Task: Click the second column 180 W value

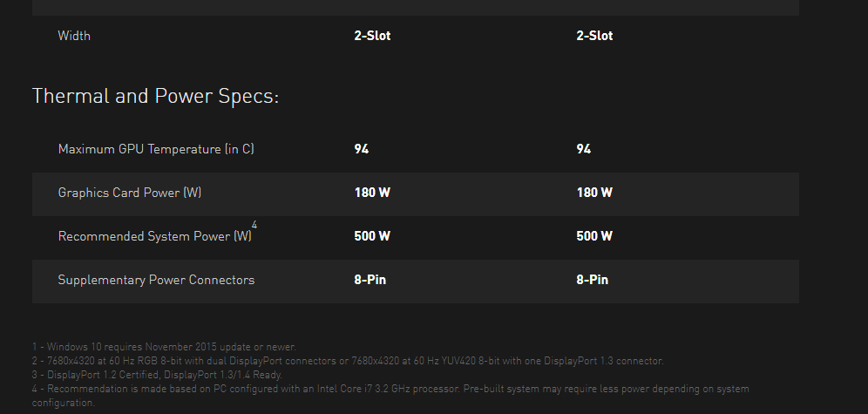Action: 594,193
